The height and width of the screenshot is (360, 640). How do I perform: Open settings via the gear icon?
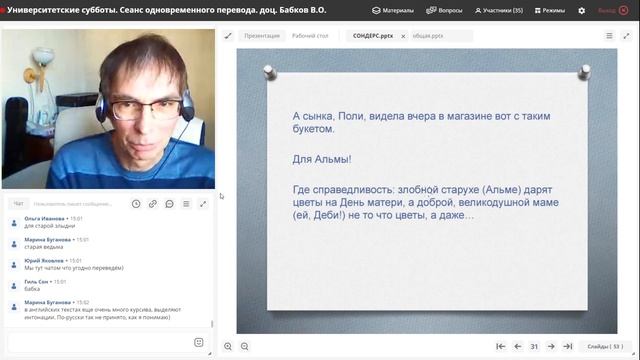coord(582,11)
